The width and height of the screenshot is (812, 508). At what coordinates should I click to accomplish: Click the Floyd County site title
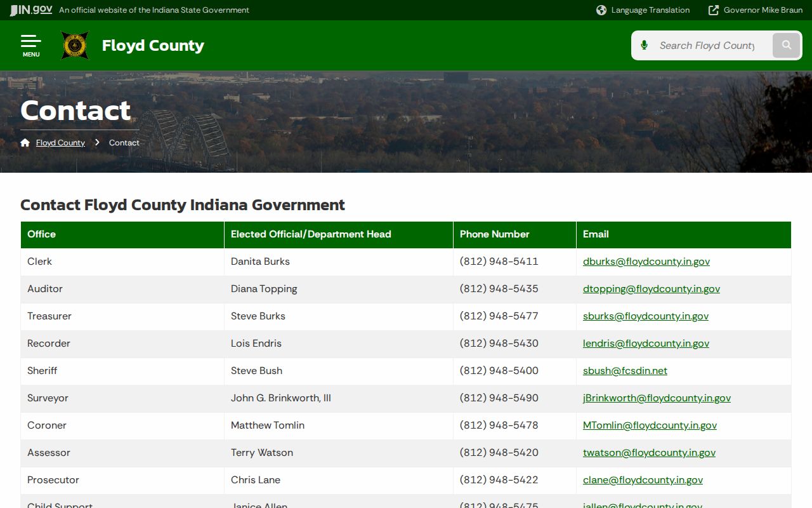[x=153, y=46]
